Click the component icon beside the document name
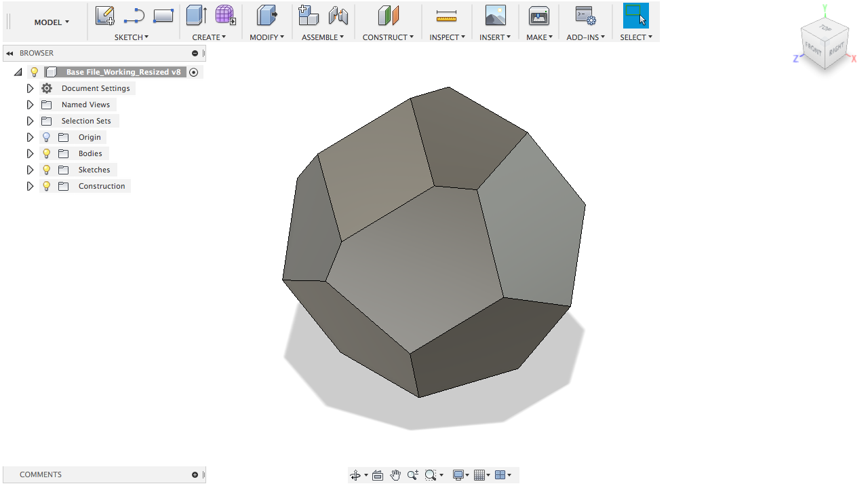The width and height of the screenshot is (868, 486). point(51,72)
